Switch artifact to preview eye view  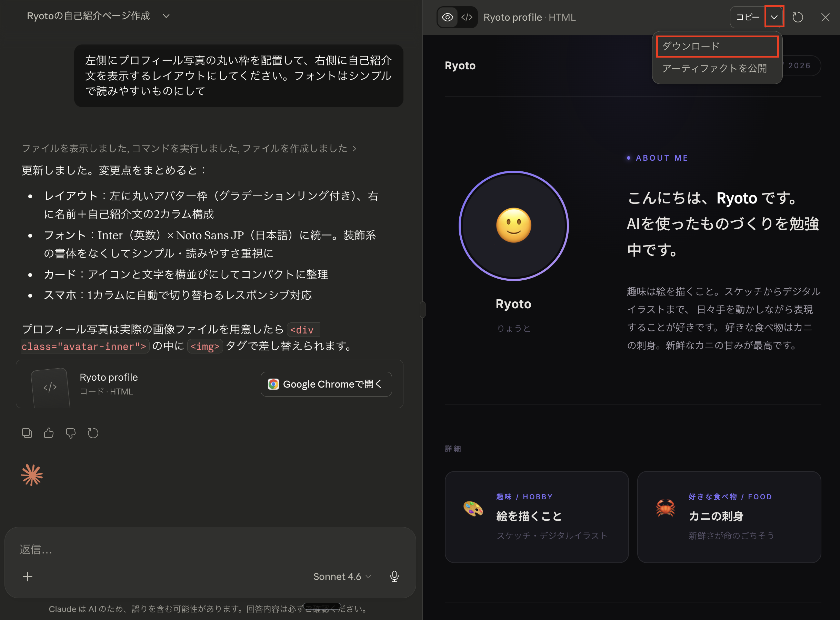[x=447, y=17]
